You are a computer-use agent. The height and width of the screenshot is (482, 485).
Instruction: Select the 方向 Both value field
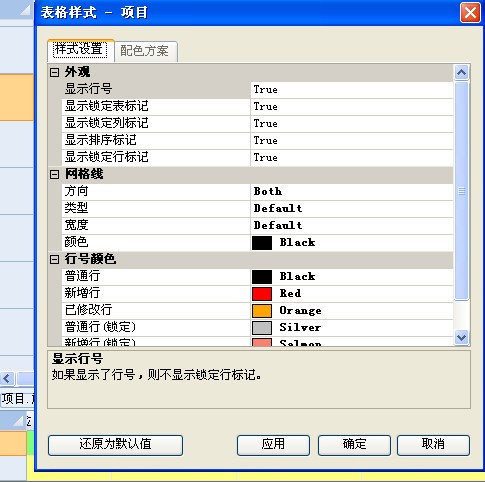[x=352, y=192]
